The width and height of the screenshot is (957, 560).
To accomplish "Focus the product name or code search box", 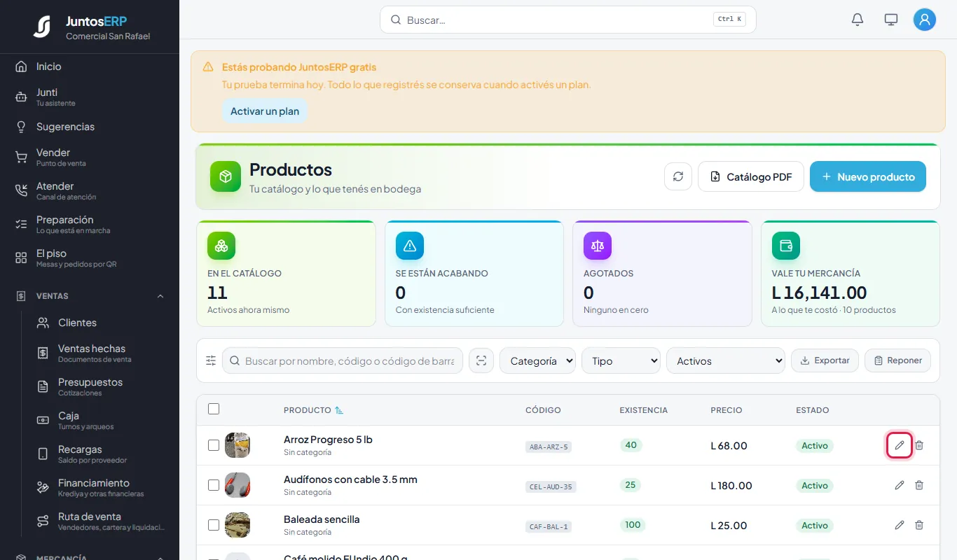I will [x=343, y=360].
